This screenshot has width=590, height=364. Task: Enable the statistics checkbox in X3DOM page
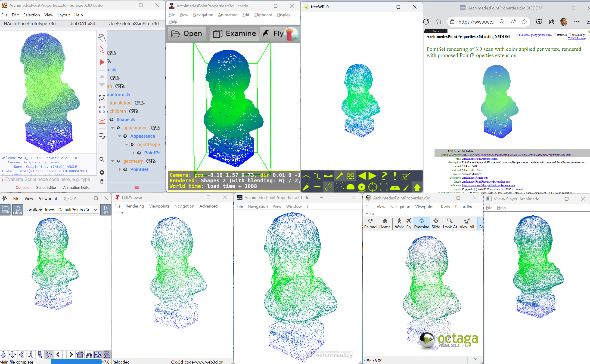tap(555, 35)
